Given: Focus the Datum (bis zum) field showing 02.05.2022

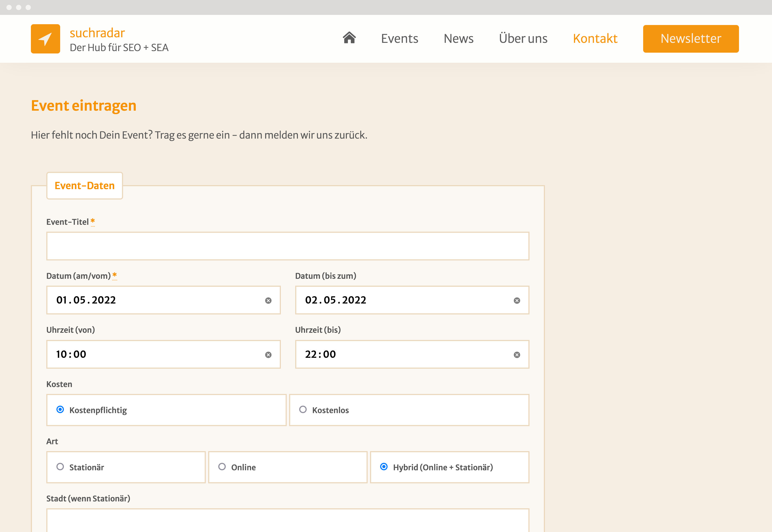Looking at the screenshot, I should (412, 300).
